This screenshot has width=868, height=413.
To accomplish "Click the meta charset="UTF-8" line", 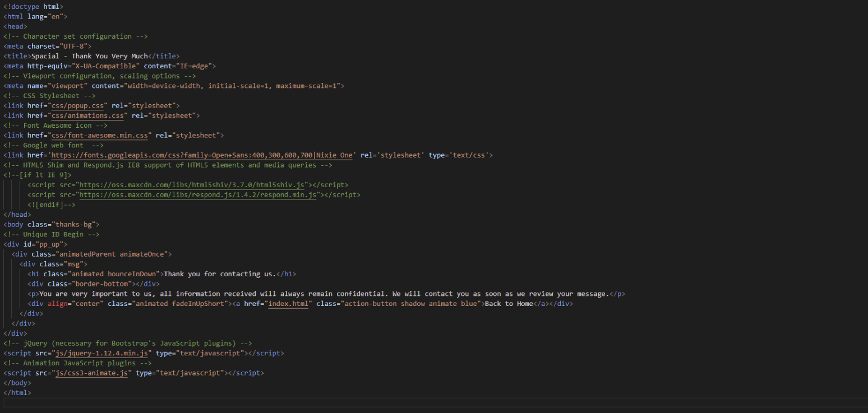I will coord(47,46).
